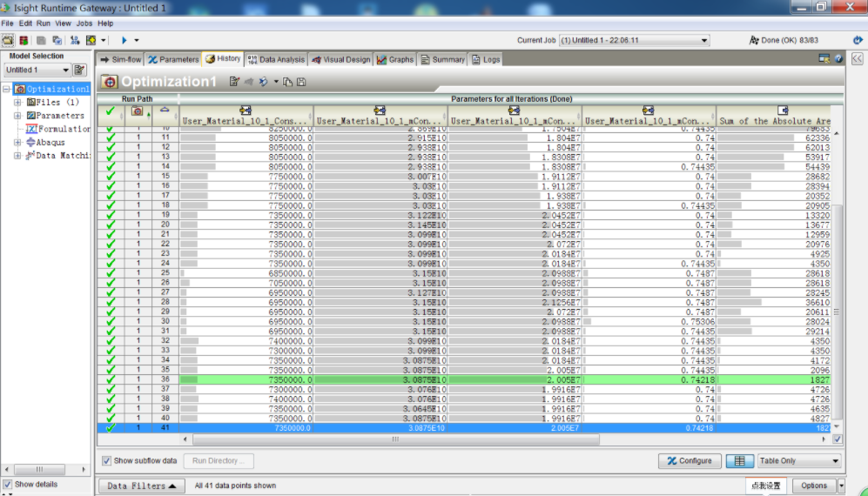Click the table's vertical scrollbar
The height and width of the screenshot is (496, 868).
click(837, 312)
